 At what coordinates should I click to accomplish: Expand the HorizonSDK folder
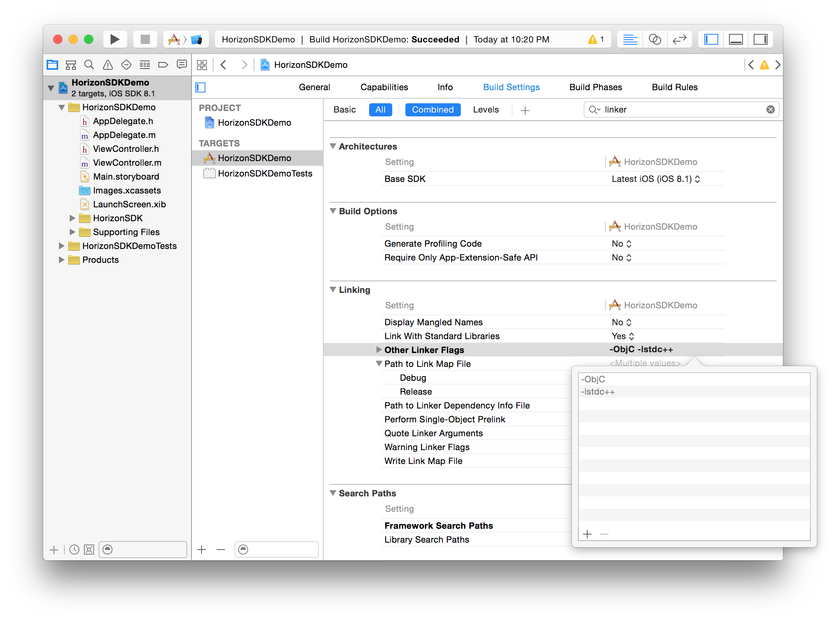pos(72,219)
